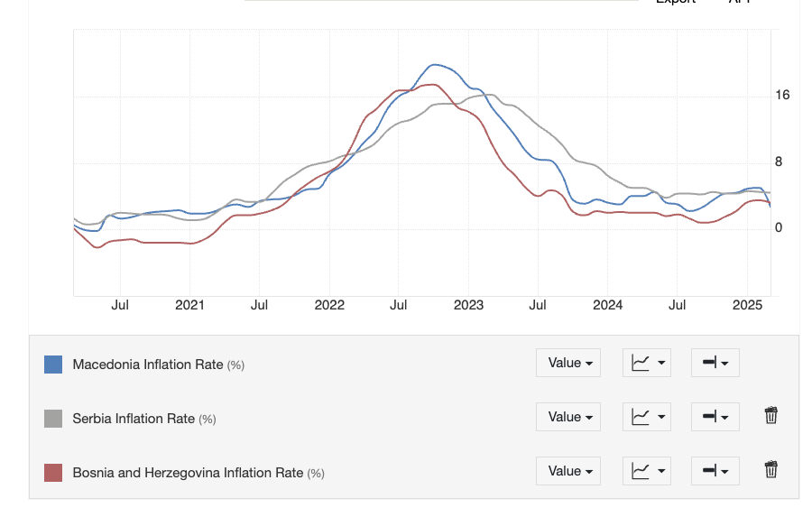Delete the Serbia Inflation Rate series
Screen dimensions: 812x517
(x=770, y=416)
